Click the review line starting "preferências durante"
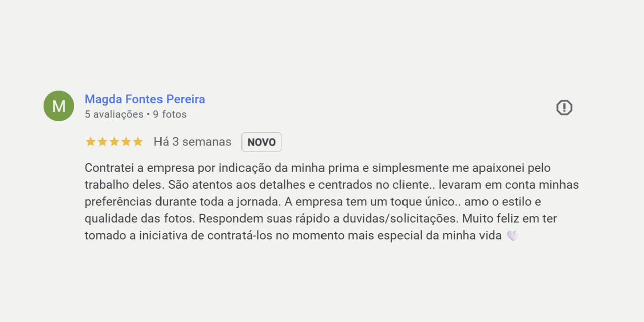The image size is (644, 322). [x=312, y=202]
